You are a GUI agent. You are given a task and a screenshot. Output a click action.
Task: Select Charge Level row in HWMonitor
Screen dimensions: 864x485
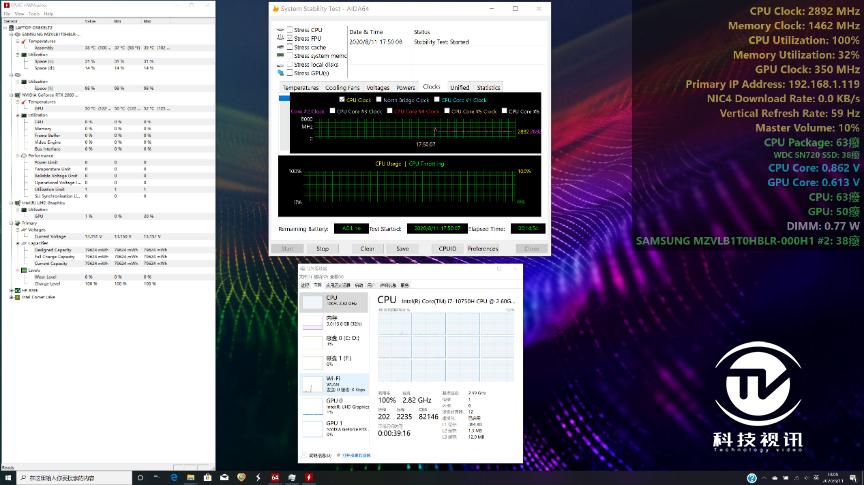107,283
